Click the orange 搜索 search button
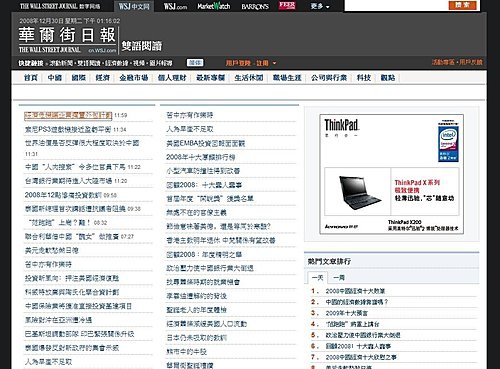The height and width of the screenshot is (369, 500). (463, 5)
